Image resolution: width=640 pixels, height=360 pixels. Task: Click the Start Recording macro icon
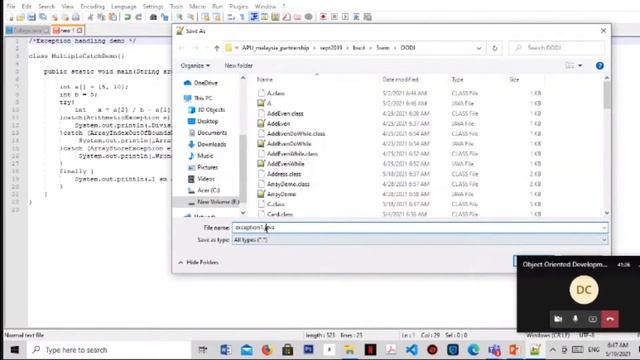point(323,17)
